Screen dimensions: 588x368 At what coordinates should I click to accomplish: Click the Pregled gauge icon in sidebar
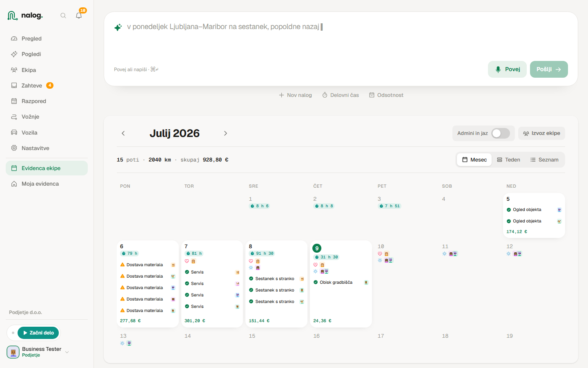pyautogui.click(x=14, y=38)
